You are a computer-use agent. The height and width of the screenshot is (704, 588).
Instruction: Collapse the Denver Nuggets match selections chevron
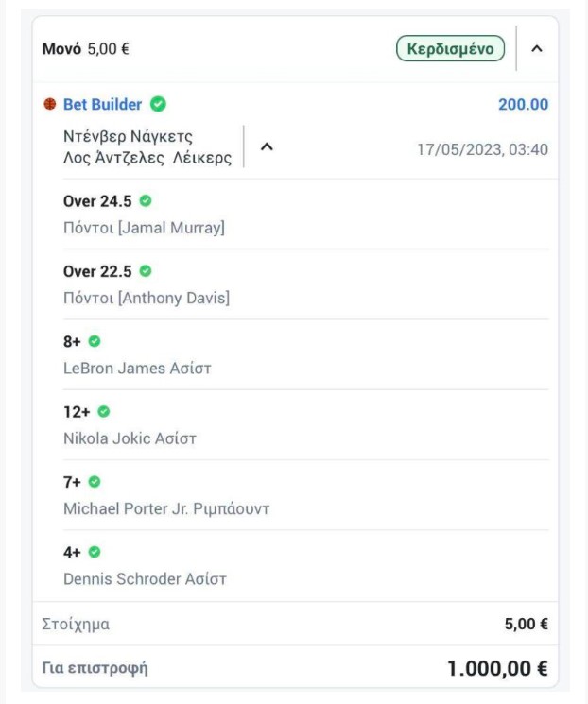point(267,146)
